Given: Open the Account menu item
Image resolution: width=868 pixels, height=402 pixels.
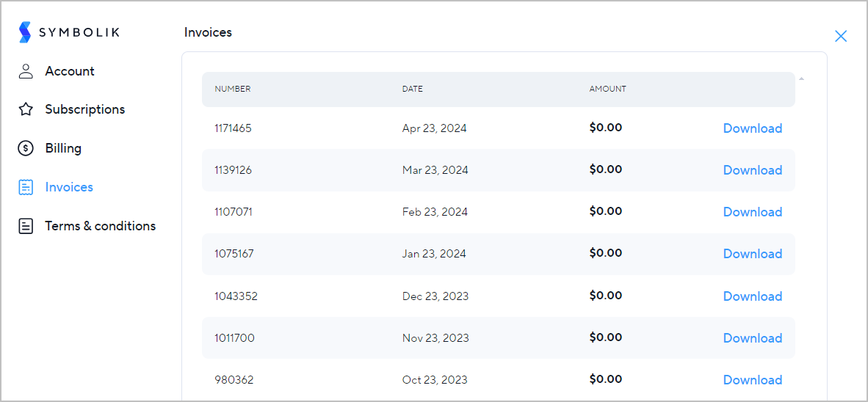Looking at the screenshot, I should (x=70, y=71).
